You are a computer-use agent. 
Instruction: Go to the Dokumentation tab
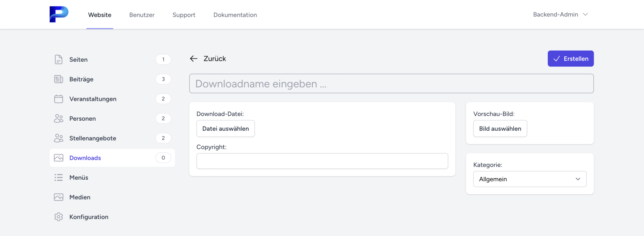point(235,15)
